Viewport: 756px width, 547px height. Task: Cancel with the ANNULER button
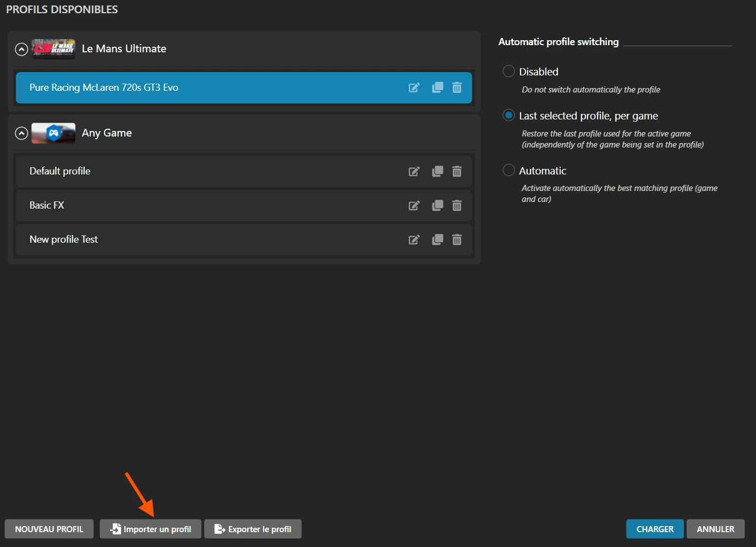tap(715, 529)
